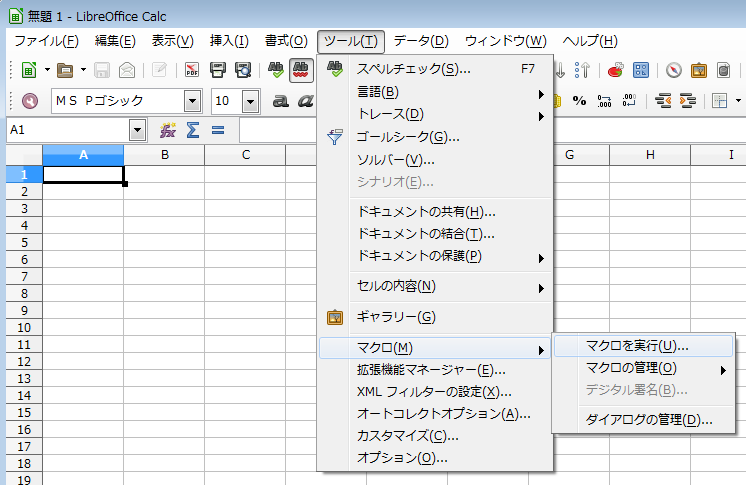The image size is (746, 485).
Task: Toggle the Navigator compass icon
Action: [674, 70]
